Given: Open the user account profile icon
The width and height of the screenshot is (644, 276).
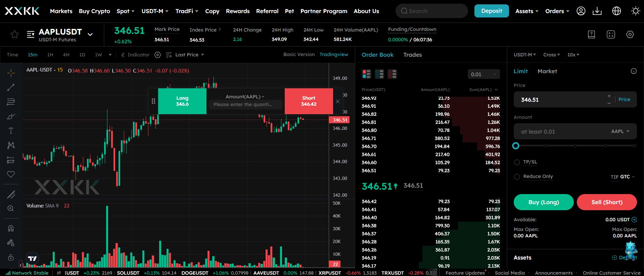Looking at the screenshot, I should [581, 11].
